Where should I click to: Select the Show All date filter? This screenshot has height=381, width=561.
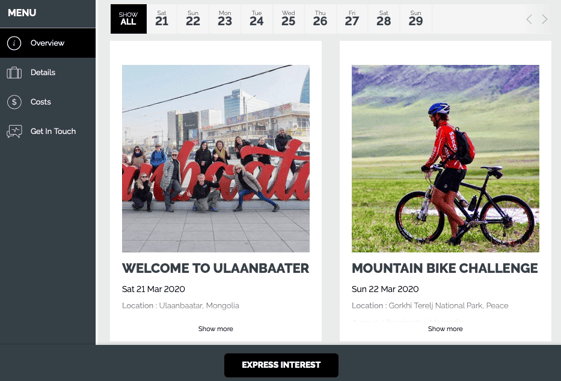(128, 19)
